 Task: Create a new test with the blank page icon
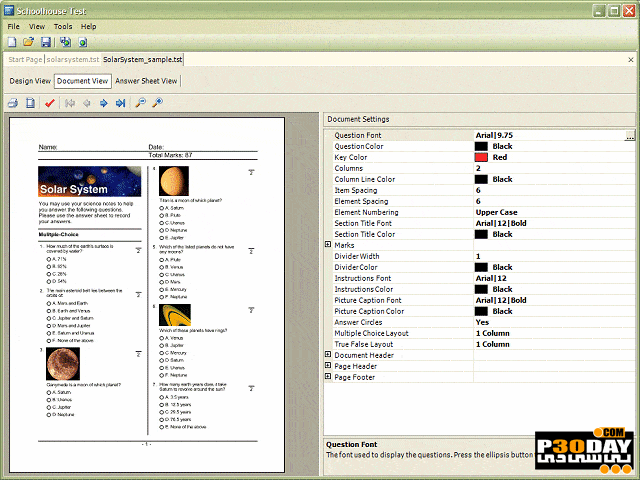point(12,42)
